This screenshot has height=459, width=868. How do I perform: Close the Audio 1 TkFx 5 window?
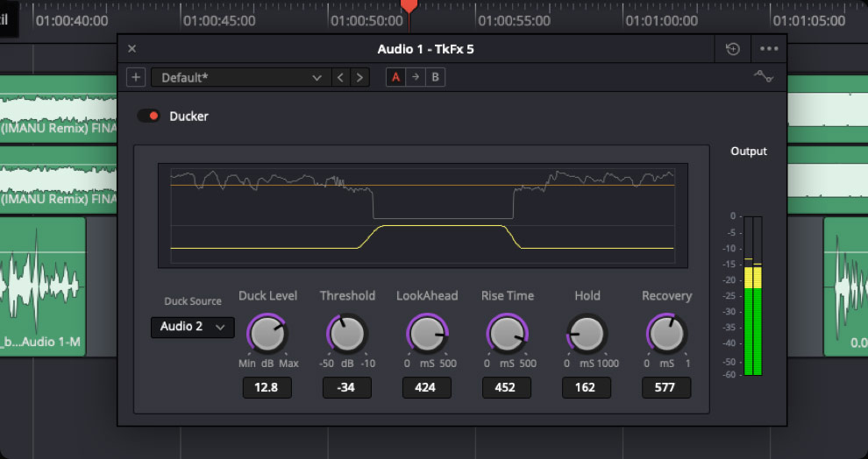pyautogui.click(x=132, y=49)
